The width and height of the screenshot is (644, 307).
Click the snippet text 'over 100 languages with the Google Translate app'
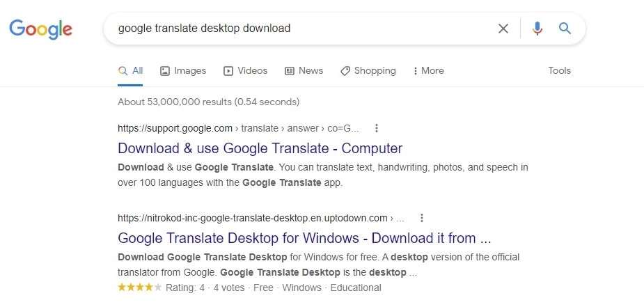click(230, 182)
